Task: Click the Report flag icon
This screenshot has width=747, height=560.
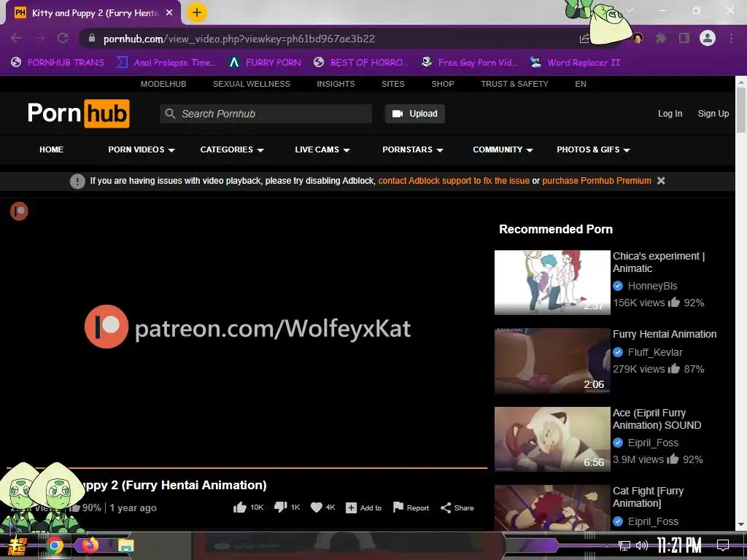Action: coord(398,507)
